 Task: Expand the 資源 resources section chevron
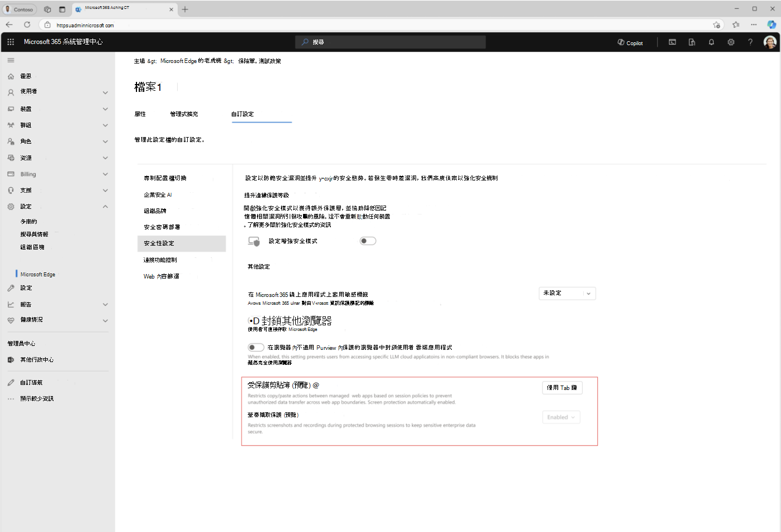point(105,158)
